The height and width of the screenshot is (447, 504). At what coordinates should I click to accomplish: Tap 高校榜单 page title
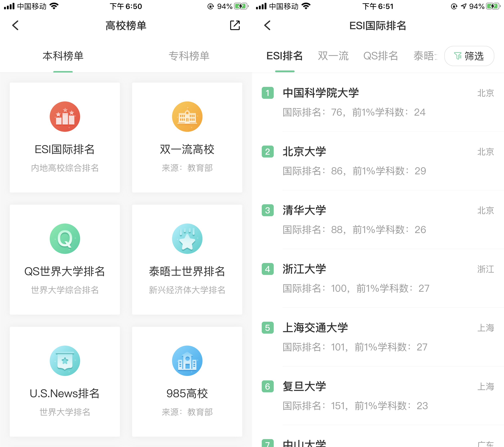126,26
